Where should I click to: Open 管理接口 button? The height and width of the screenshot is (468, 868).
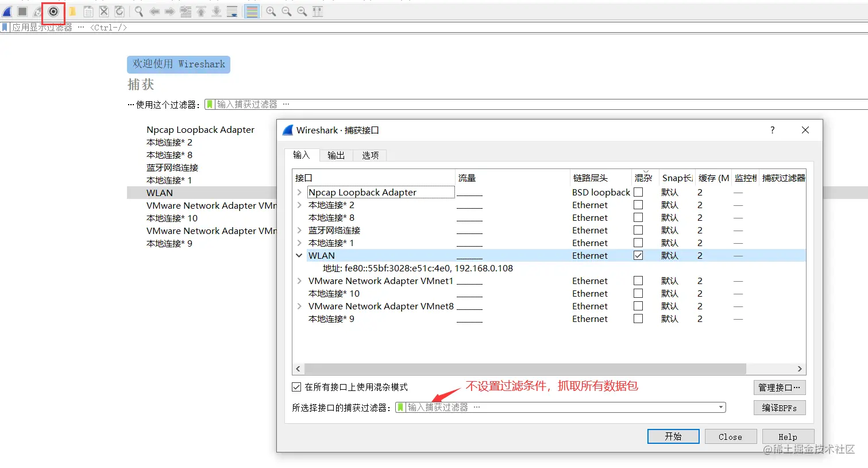779,388
